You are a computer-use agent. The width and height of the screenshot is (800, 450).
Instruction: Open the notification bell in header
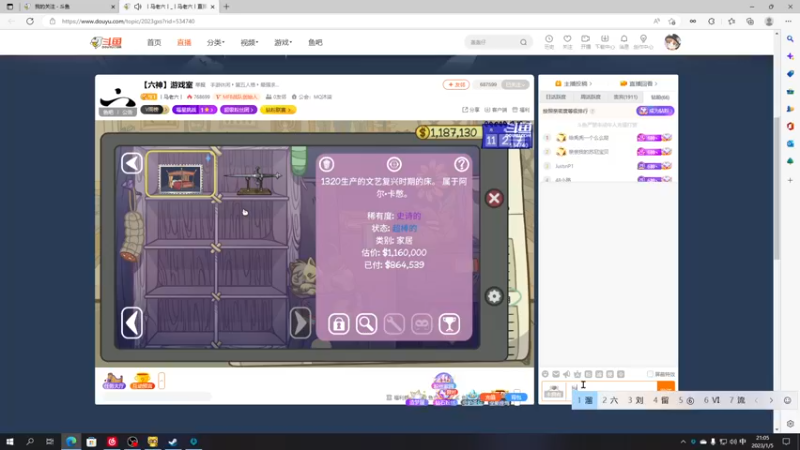(x=624, y=41)
